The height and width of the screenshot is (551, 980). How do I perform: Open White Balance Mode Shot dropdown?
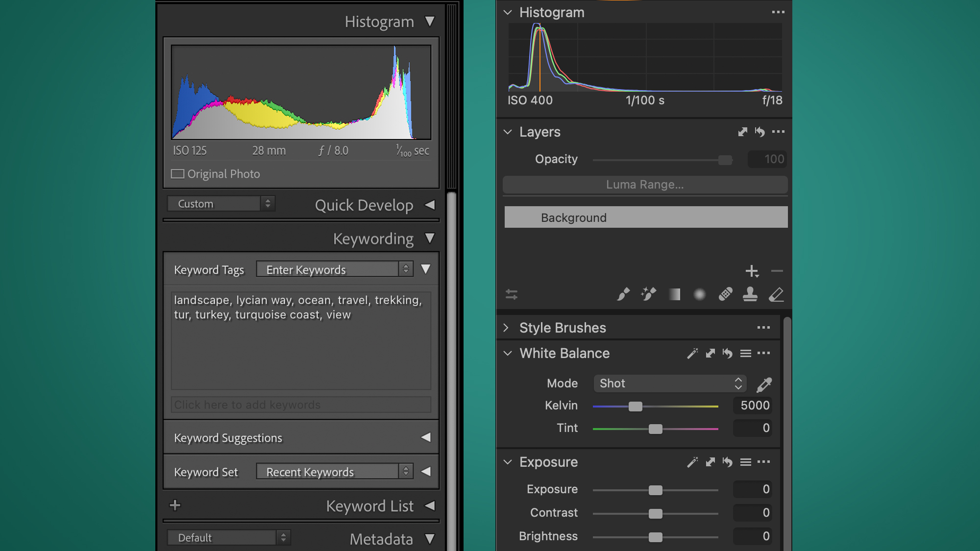click(670, 383)
